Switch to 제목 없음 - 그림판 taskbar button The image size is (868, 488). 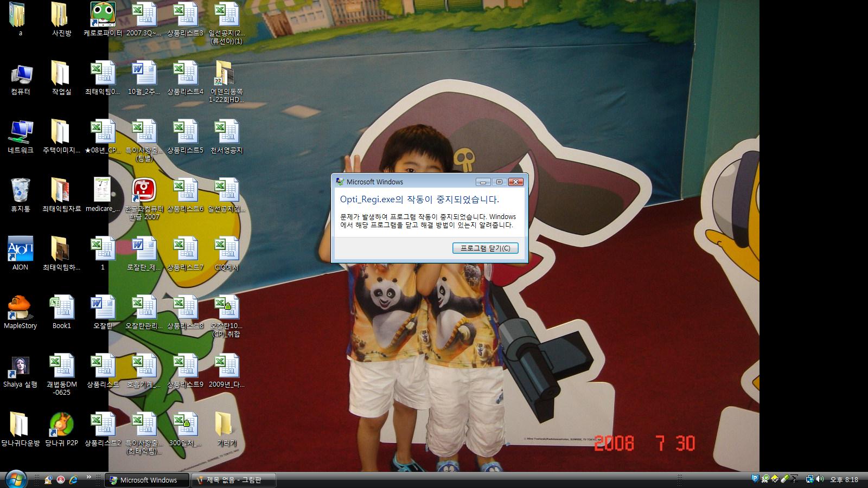[234, 480]
